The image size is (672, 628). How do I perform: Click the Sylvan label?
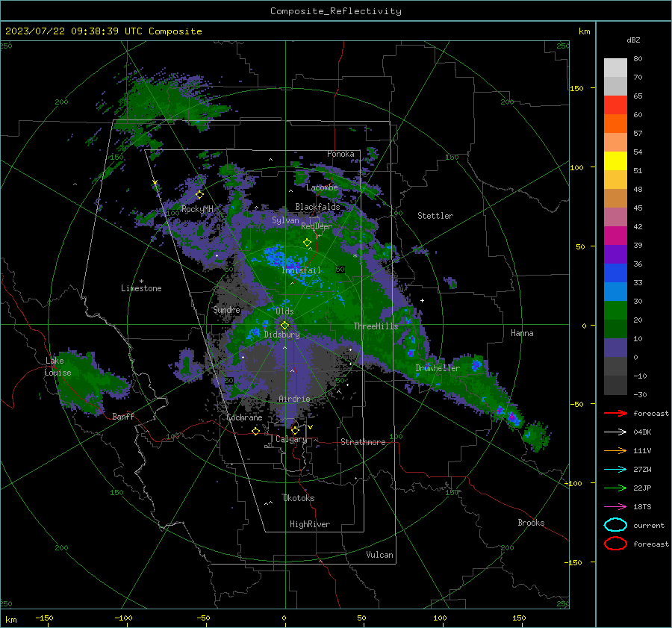285,220
